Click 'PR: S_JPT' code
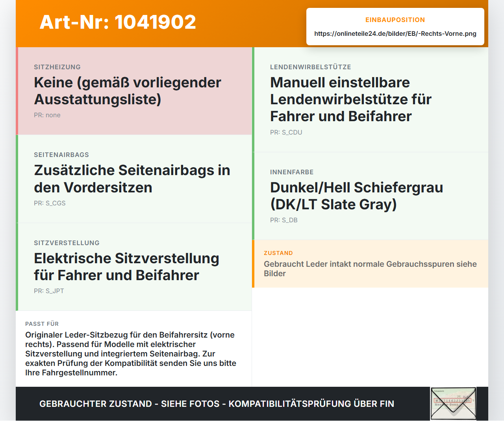The image size is (504, 421). coord(49,291)
